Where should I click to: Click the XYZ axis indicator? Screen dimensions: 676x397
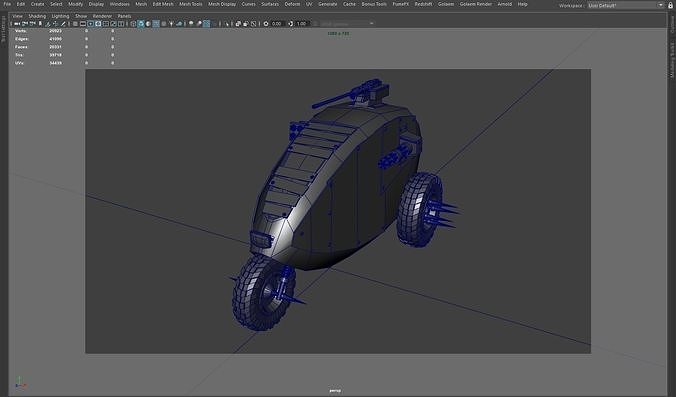pyautogui.click(x=20, y=382)
